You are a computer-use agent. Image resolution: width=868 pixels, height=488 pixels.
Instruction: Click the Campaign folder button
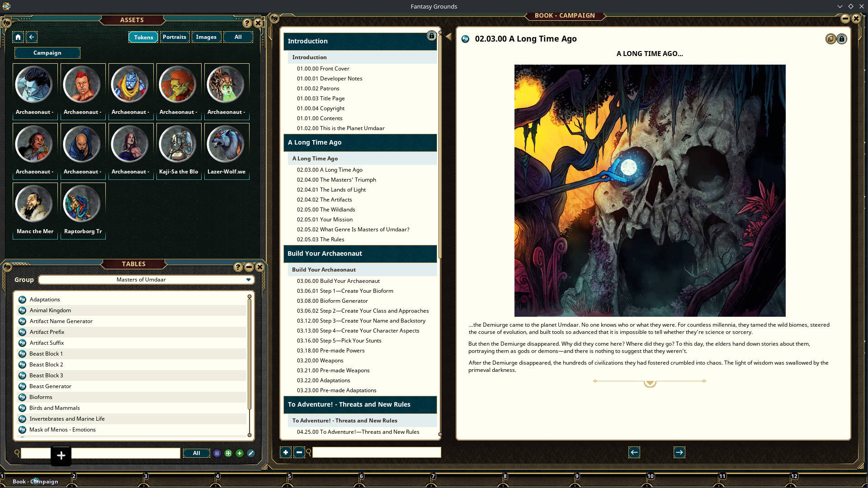[x=47, y=53]
